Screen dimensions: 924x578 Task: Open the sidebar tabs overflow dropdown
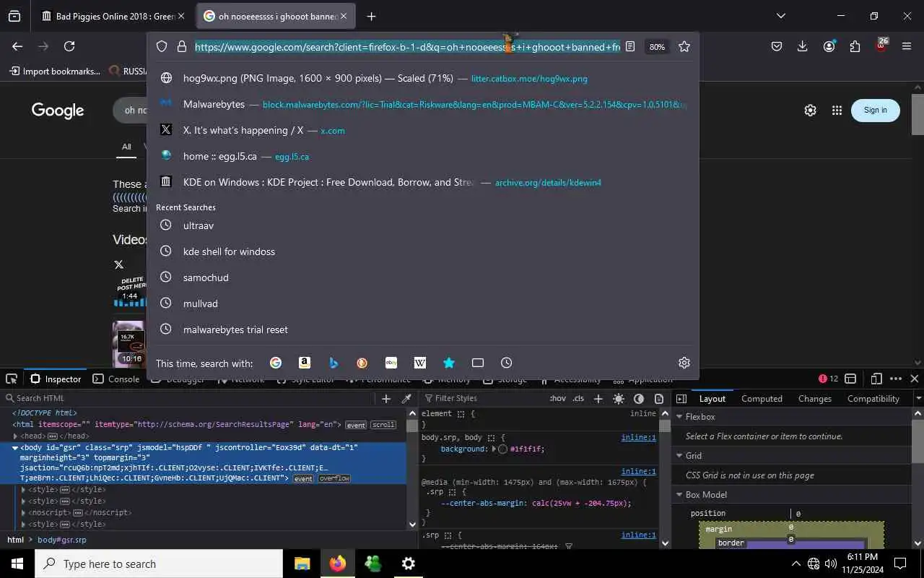[x=918, y=398]
